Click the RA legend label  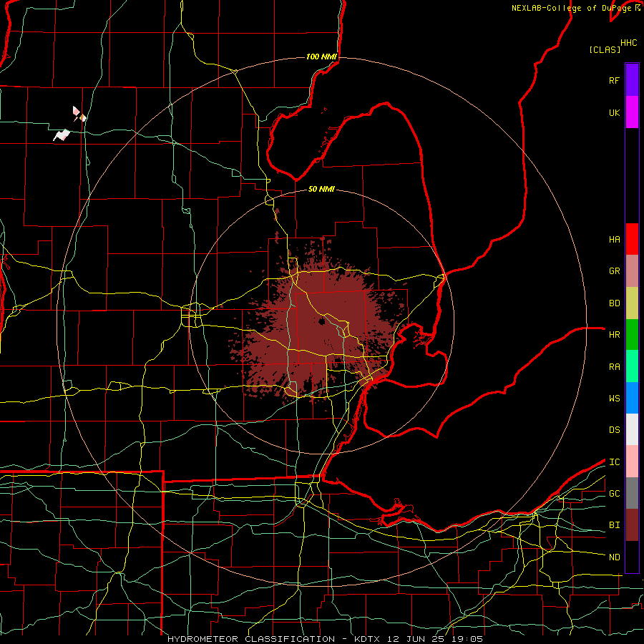[614, 367]
